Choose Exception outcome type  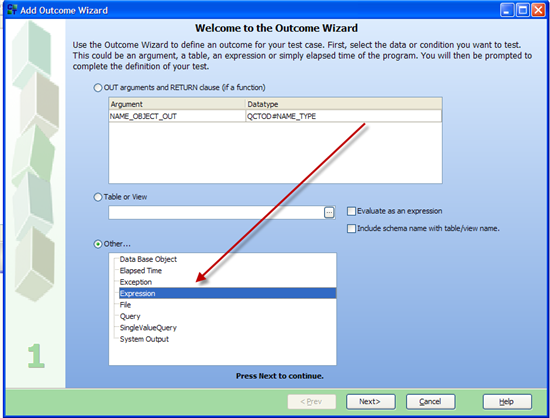click(x=136, y=282)
